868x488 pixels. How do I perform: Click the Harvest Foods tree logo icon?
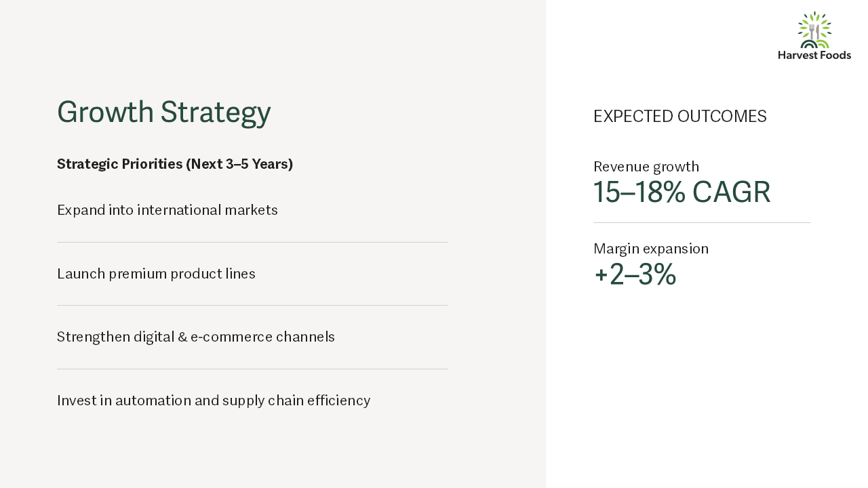[814, 30]
